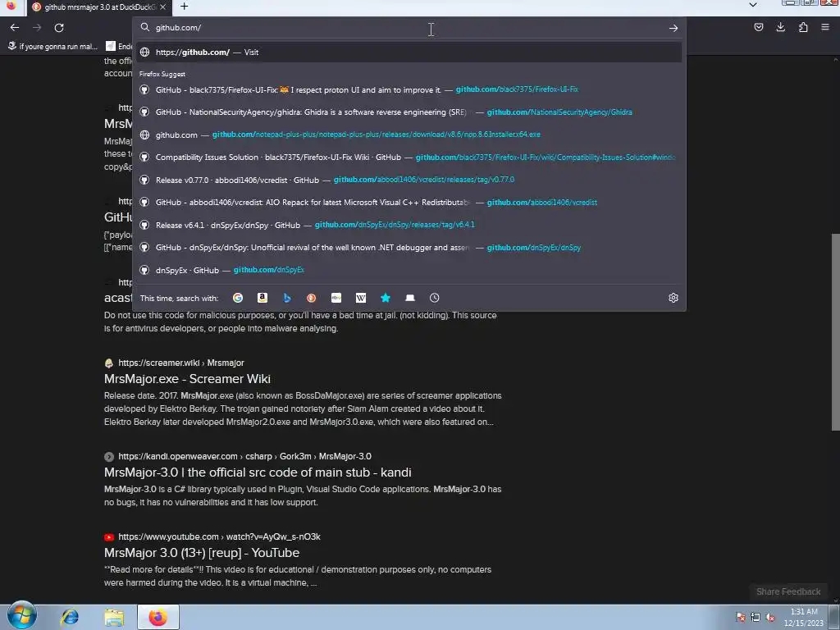
Task: Visit https://github.com/ suggestion
Action: 409,52
